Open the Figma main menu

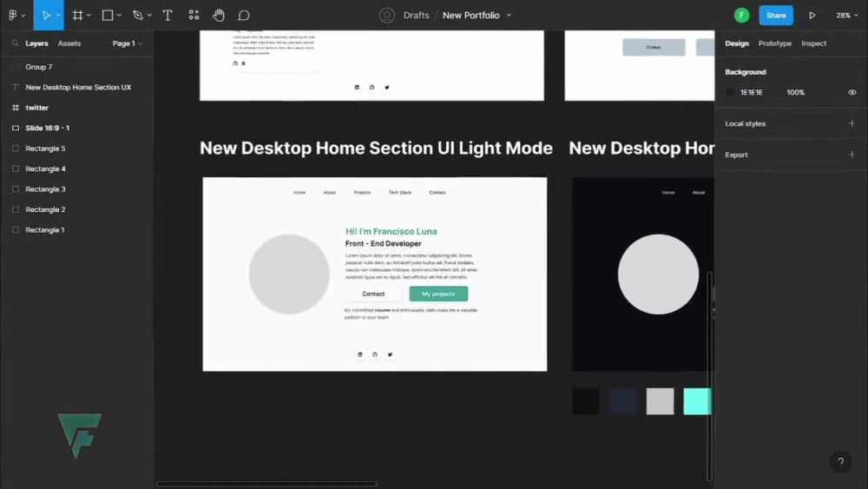pos(13,16)
